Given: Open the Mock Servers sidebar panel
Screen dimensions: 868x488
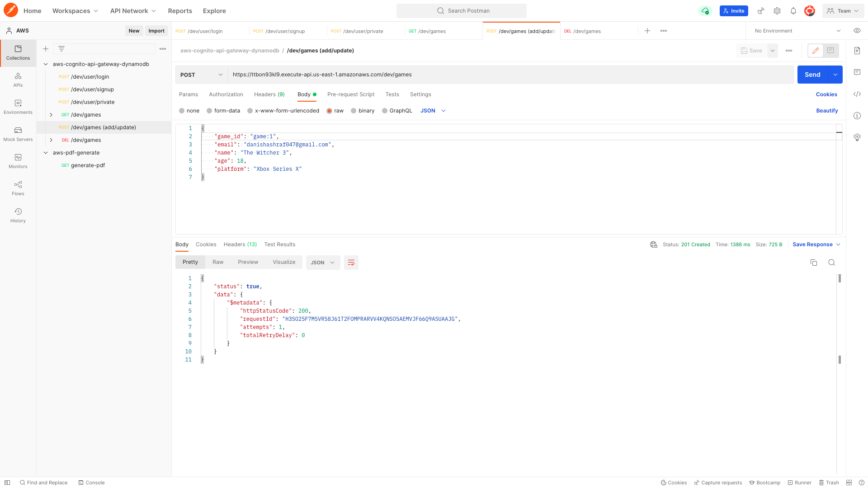Looking at the screenshot, I should [18, 134].
